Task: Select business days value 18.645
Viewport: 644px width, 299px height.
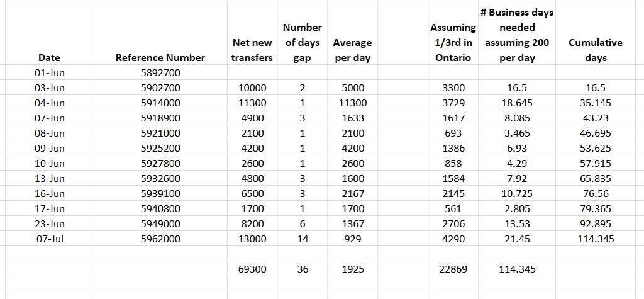Action: 517,103
